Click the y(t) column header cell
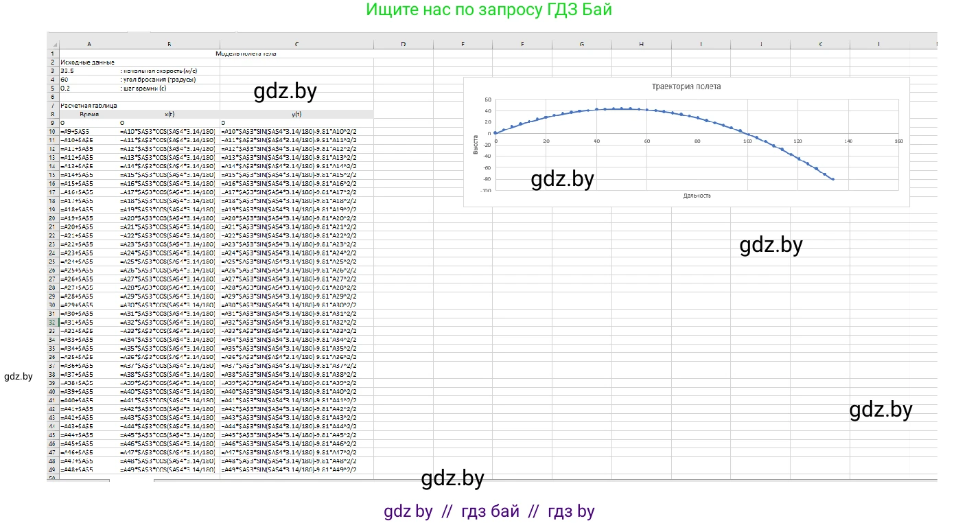 tap(296, 114)
